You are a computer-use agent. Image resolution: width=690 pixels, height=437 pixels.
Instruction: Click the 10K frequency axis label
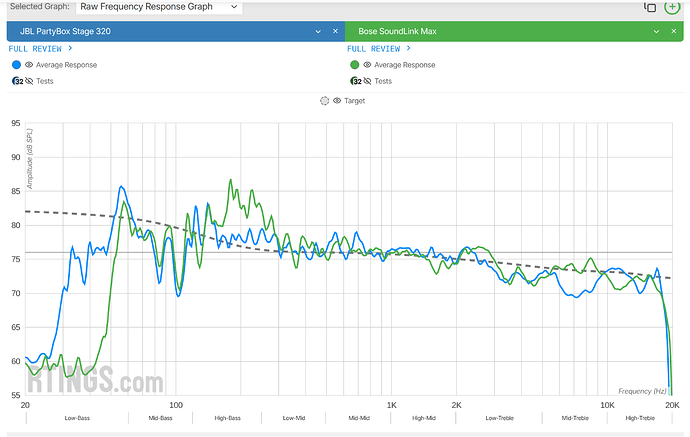[607, 405]
